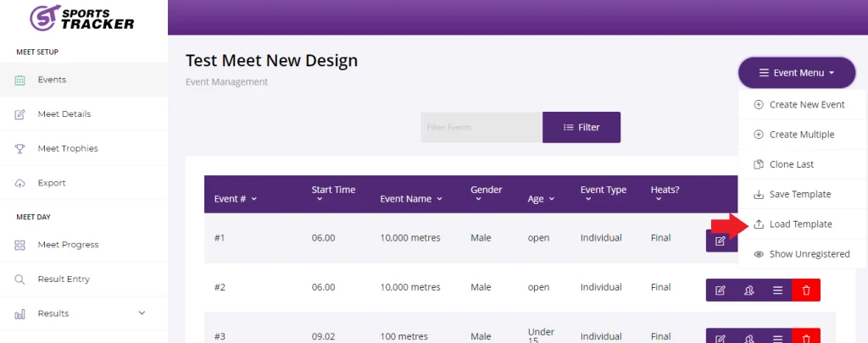Open Result Entry in sidebar
The width and height of the screenshot is (868, 343).
tap(84, 279)
